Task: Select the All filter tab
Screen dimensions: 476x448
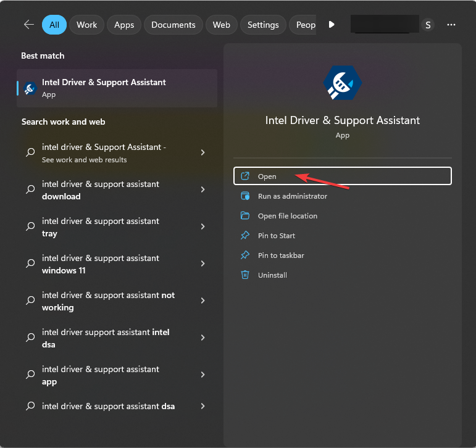Action: 54,25
